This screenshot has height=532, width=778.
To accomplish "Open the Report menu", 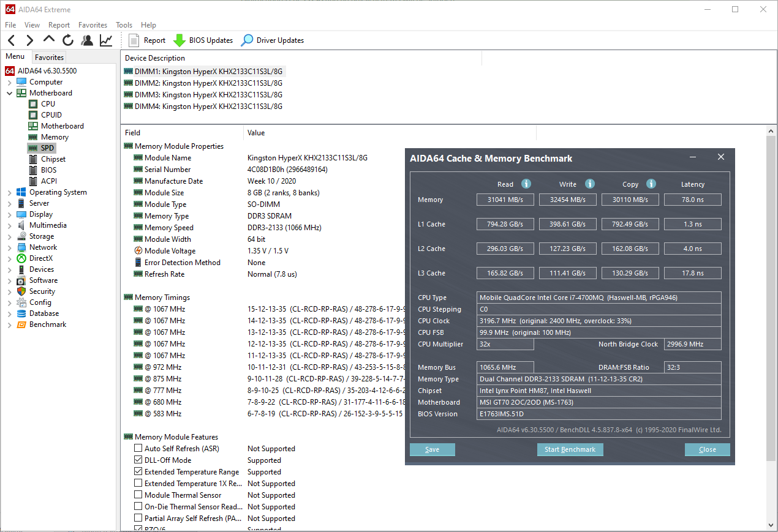I will (59, 25).
